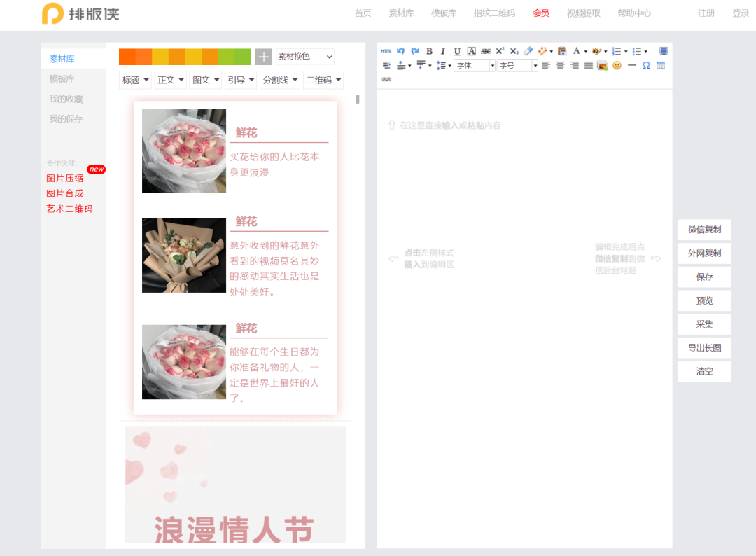
Task: Click the insert image icon
Action: coord(602,65)
